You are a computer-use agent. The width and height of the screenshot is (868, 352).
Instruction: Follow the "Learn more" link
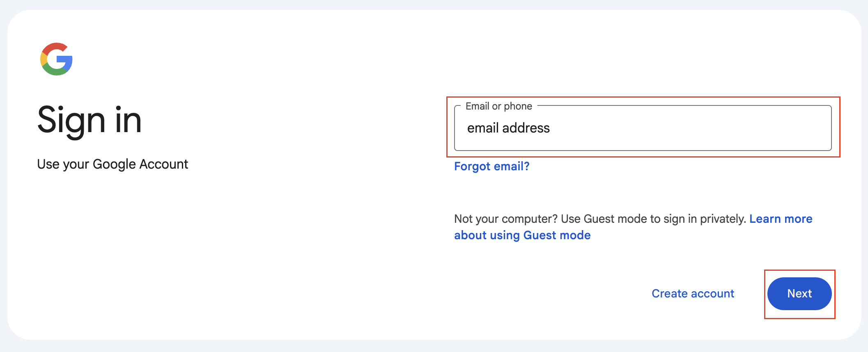pyautogui.click(x=781, y=219)
